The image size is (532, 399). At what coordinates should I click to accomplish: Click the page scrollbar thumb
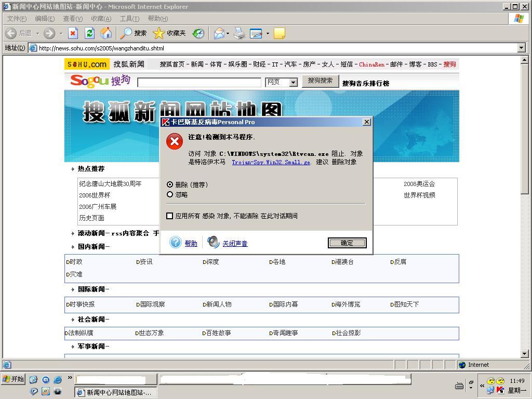(x=525, y=129)
